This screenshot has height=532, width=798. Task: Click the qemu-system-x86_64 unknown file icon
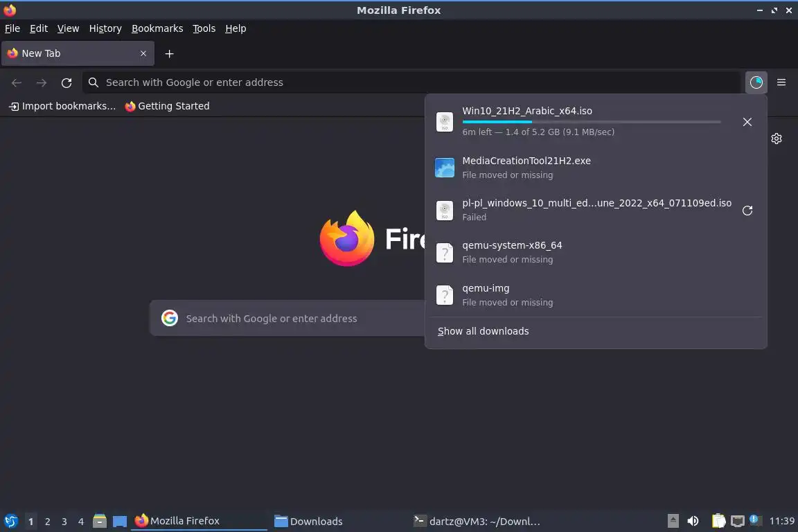(x=444, y=253)
